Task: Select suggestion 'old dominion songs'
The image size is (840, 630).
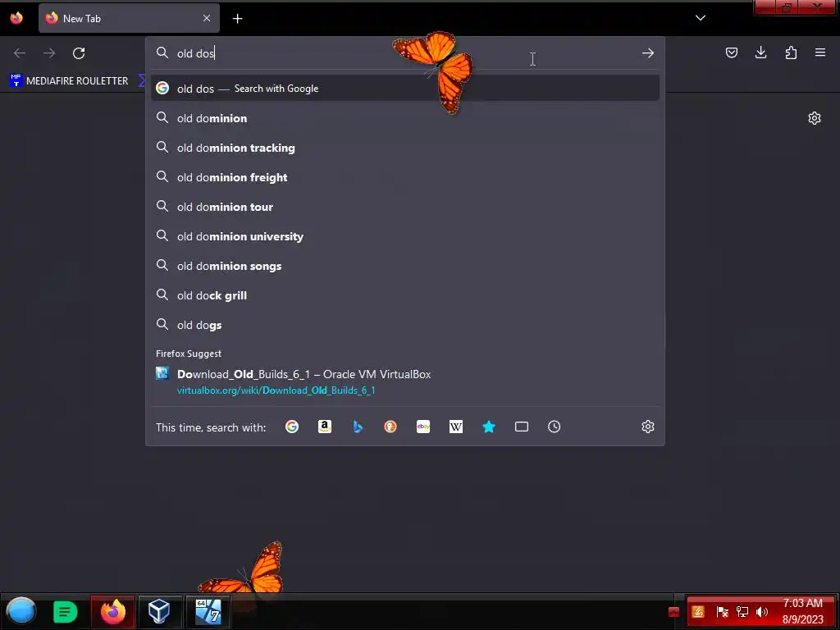Action: click(405, 265)
